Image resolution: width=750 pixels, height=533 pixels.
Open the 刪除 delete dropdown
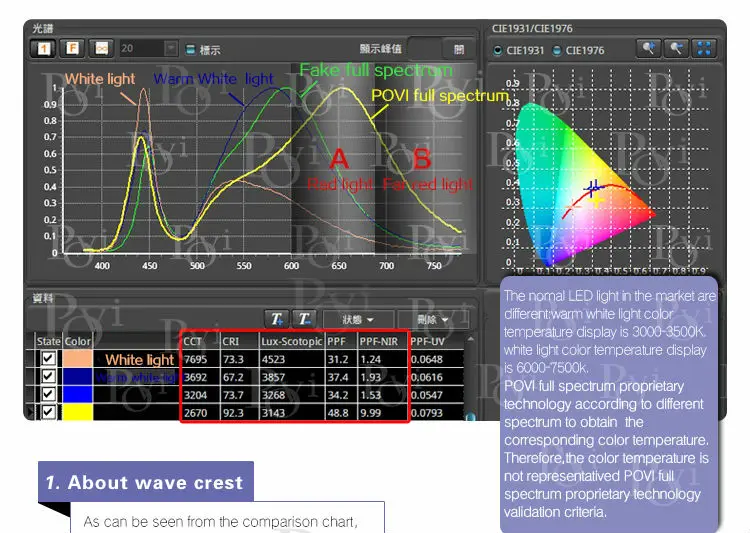(x=433, y=319)
